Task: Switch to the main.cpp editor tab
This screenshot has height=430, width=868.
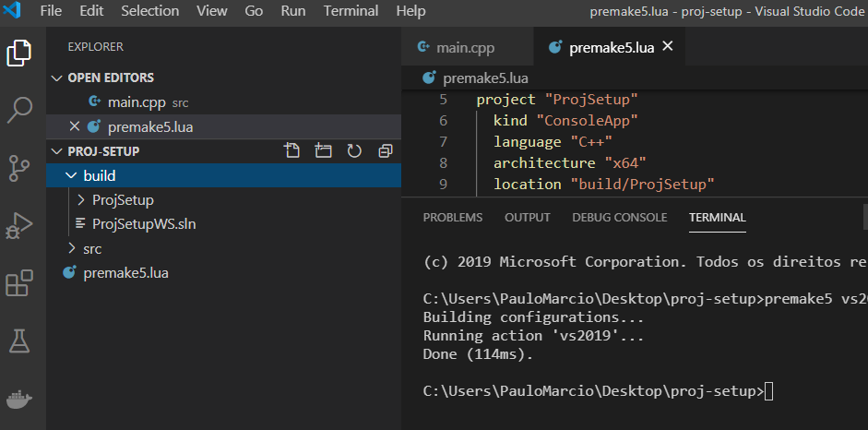Action: 464,47
